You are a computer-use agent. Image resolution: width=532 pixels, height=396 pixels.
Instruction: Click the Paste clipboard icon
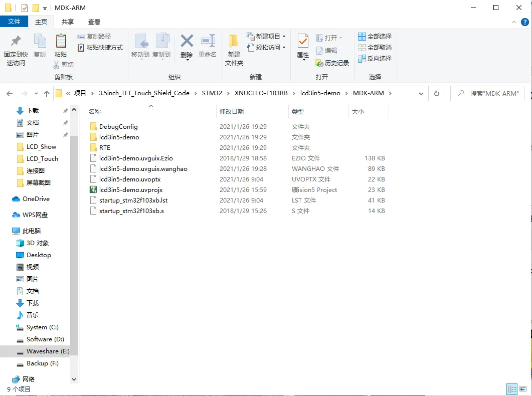[x=61, y=41]
